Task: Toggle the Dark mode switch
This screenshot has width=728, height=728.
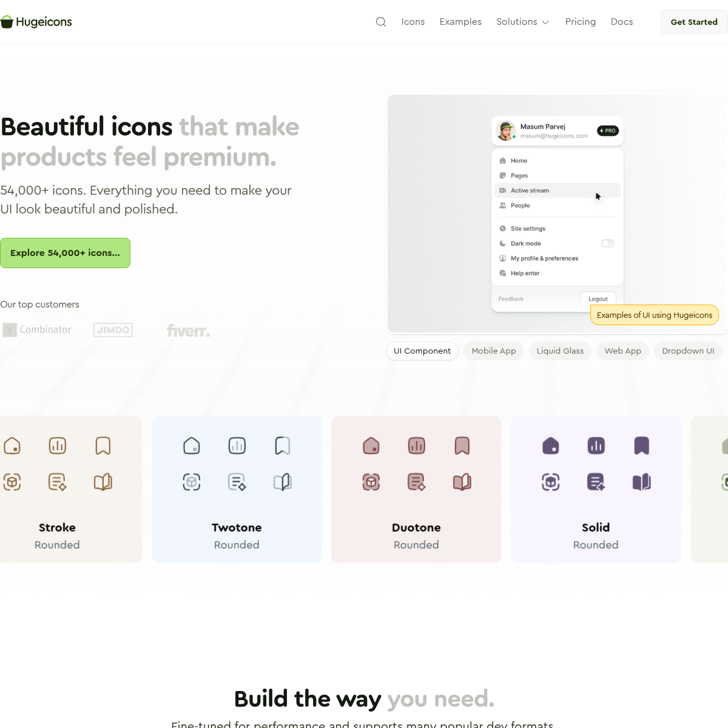Action: pos(608,243)
